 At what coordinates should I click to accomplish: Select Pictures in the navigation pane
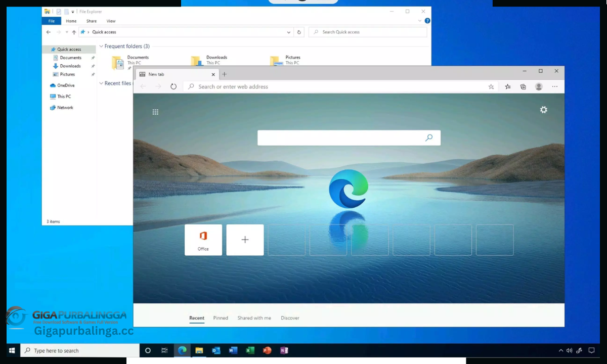click(x=67, y=74)
